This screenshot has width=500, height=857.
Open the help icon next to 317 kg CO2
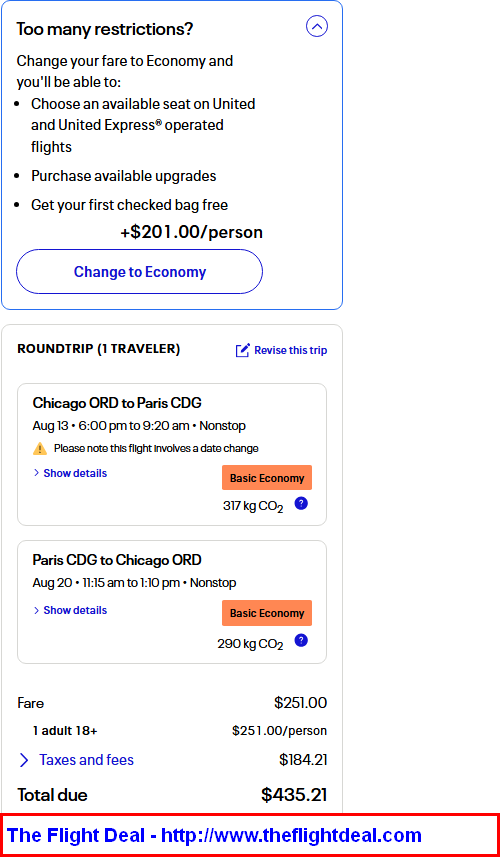click(301, 503)
